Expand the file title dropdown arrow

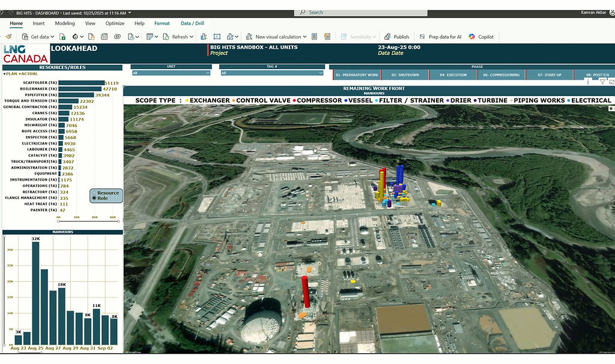pos(130,13)
